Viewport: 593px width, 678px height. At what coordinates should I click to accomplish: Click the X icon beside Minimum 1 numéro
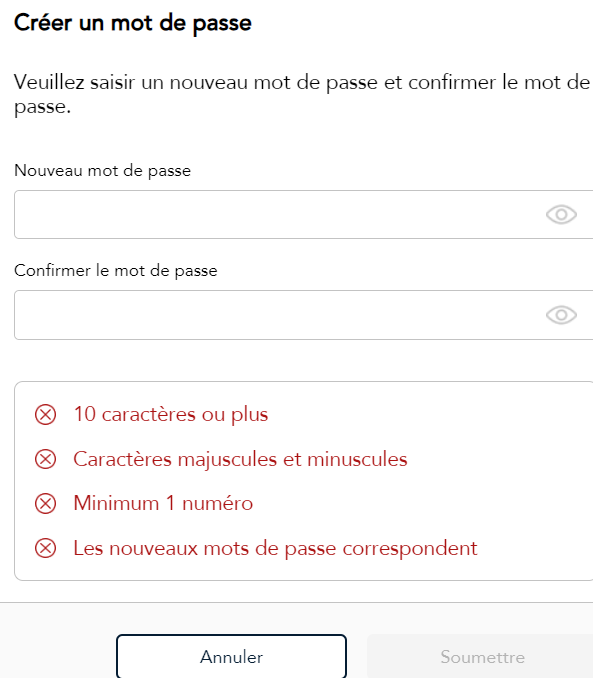(x=45, y=504)
